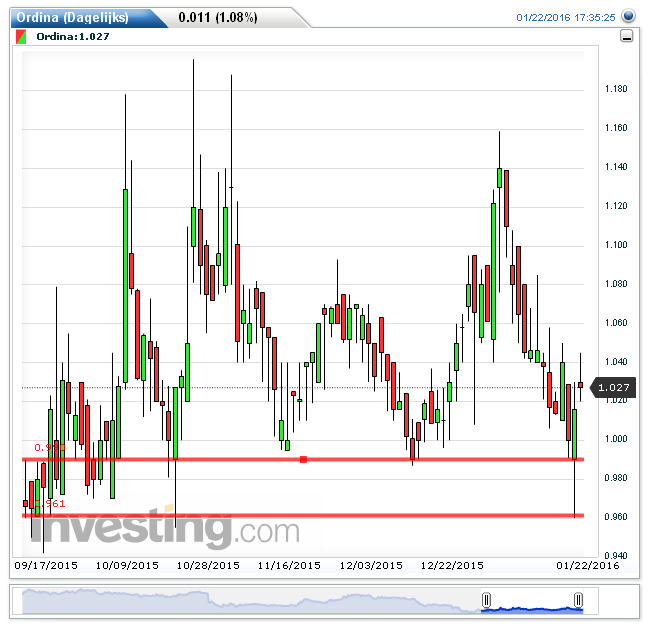This screenshot has width=650, height=627.
Task: Click the blue selected range in navigator
Action: (532, 610)
